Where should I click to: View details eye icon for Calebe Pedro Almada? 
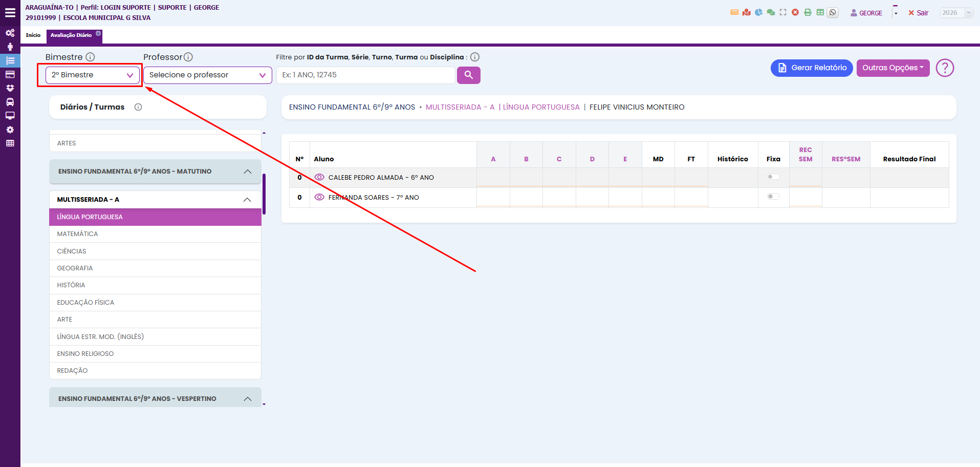click(x=319, y=177)
